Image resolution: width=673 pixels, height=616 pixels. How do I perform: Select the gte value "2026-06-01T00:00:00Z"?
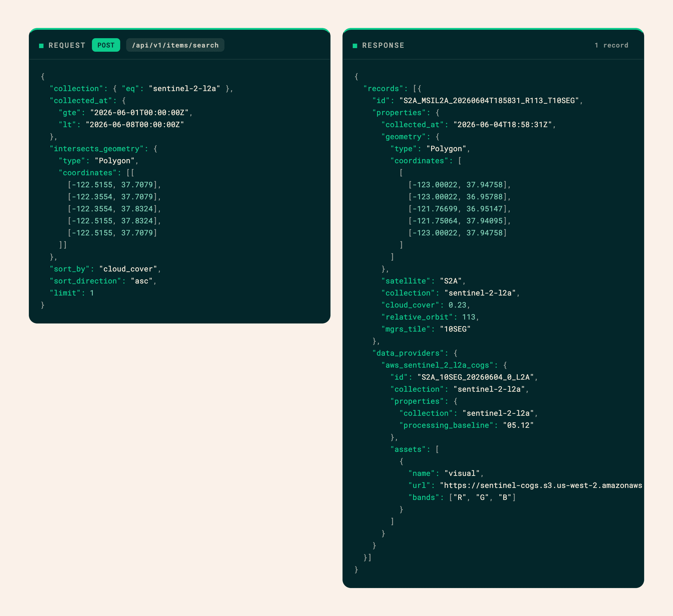(139, 112)
